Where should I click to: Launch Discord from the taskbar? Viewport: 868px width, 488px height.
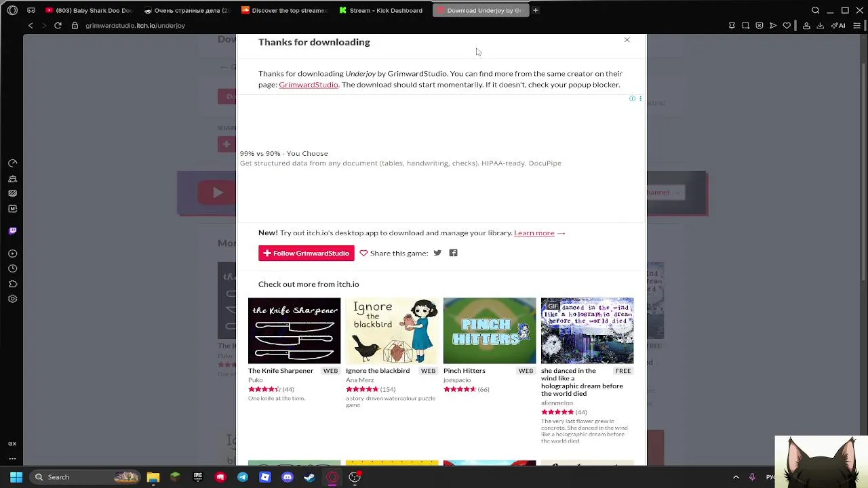pyautogui.click(x=288, y=477)
